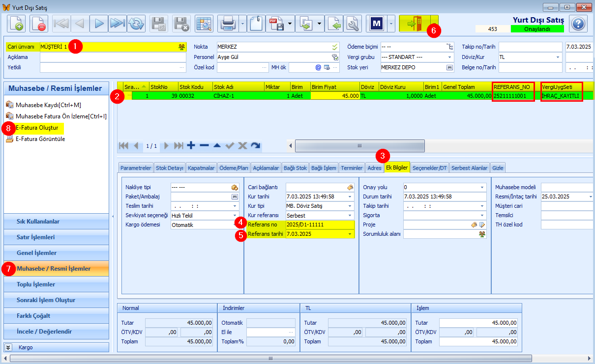The image size is (595, 364).
Task: Click inside the Referans no field
Action: (320, 224)
